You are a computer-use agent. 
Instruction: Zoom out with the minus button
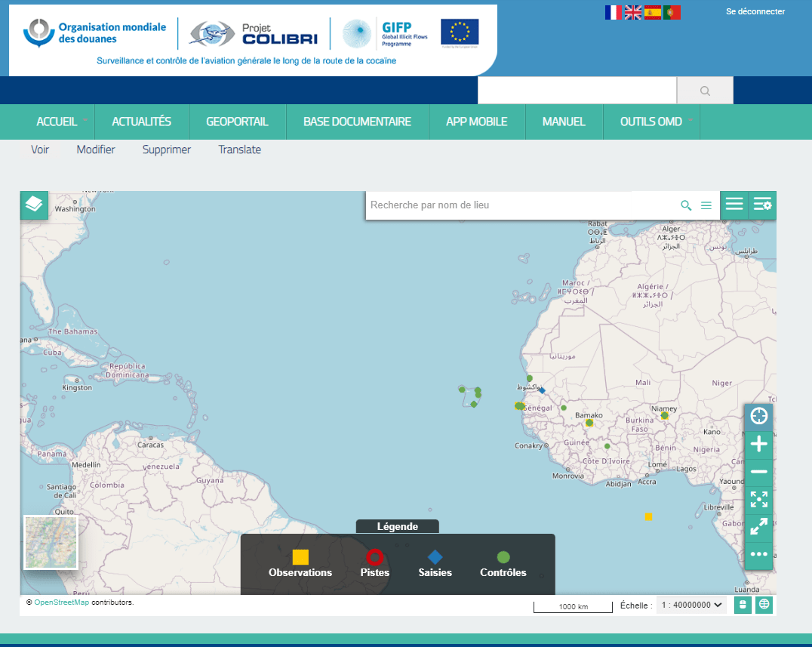758,472
